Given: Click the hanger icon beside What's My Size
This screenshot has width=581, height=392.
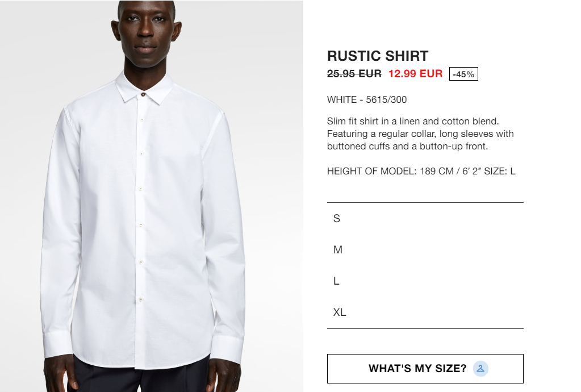Looking at the screenshot, I should click(x=480, y=369).
